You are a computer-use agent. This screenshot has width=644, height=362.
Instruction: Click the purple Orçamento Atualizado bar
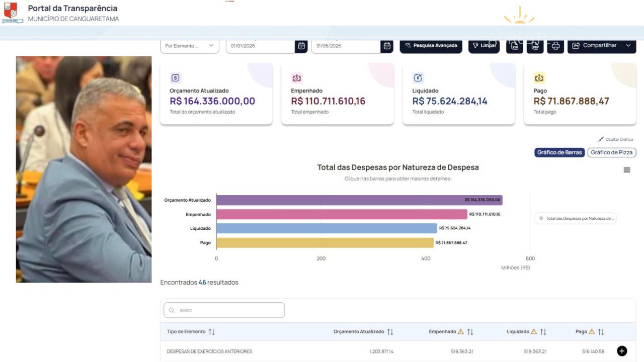click(x=359, y=200)
